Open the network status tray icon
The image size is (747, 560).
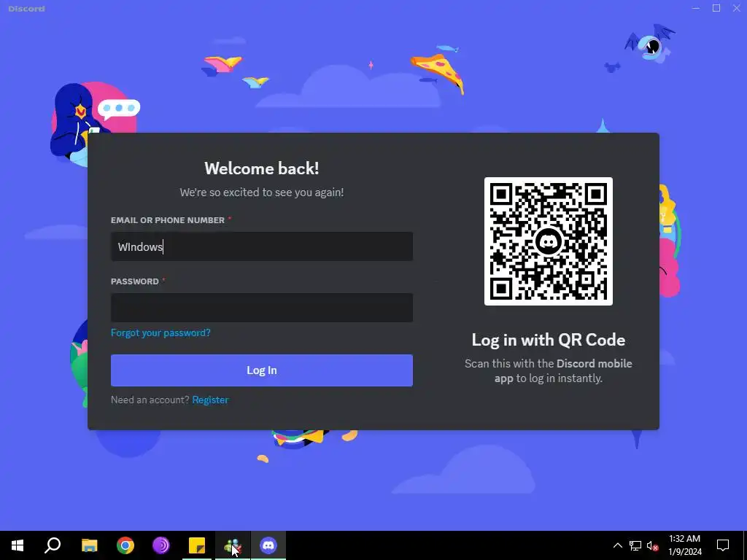[635, 545]
